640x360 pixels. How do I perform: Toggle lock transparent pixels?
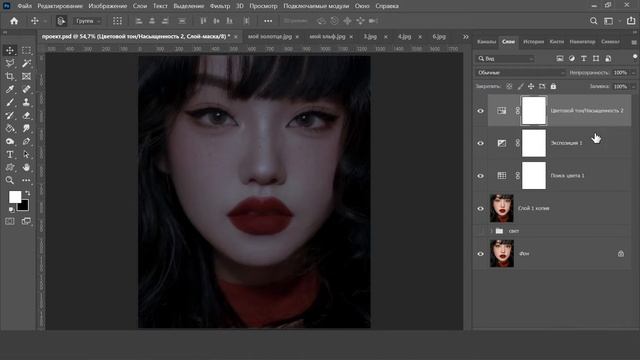[509, 87]
